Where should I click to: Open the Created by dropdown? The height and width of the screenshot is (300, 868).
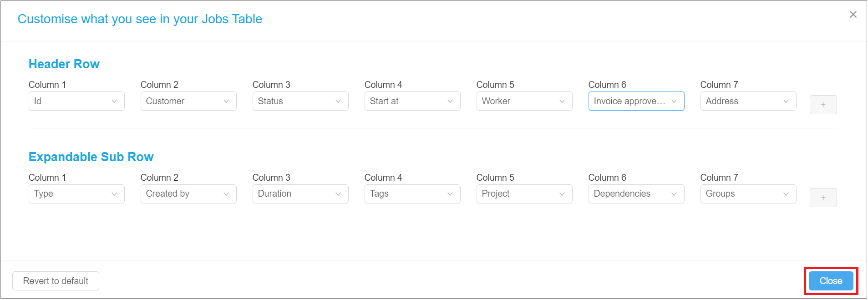point(188,193)
